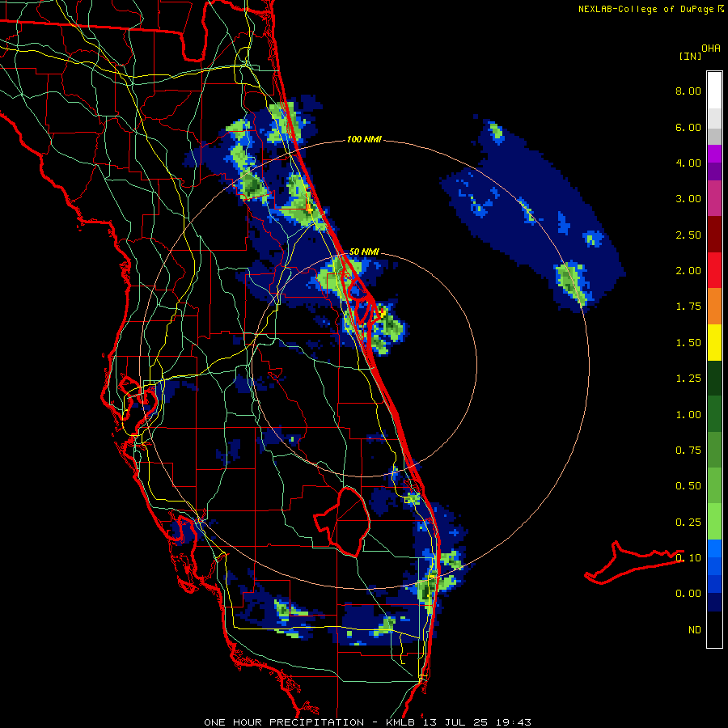
Task: Click the 1.50 legend value
Action: coord(688,343)
